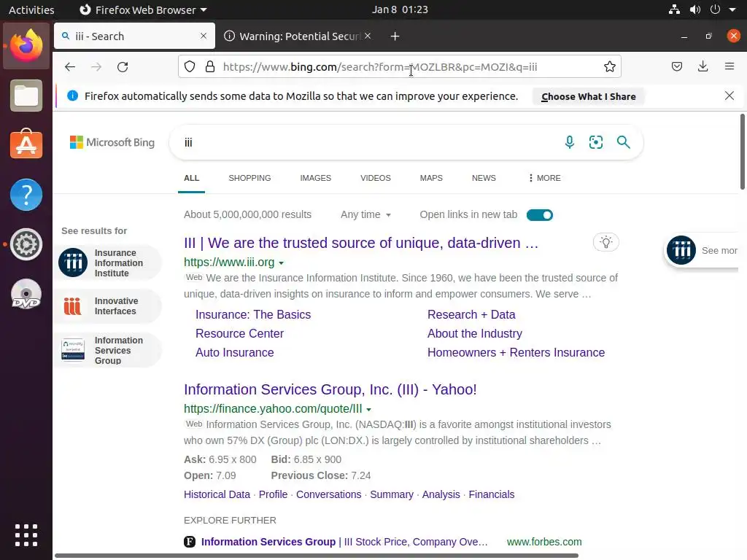This screenshot has width=747, height=560.
Task: Switch to the IMAGES results tab
Action: pos(315,178)
